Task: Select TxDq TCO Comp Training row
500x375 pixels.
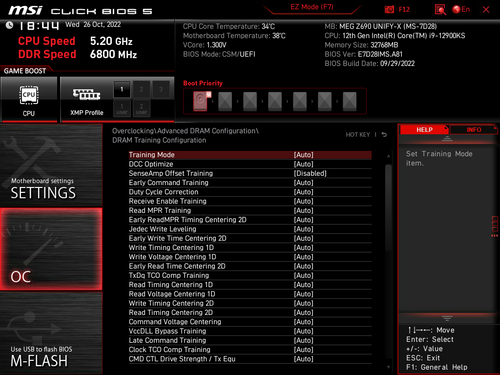Action: coord(250,275)
